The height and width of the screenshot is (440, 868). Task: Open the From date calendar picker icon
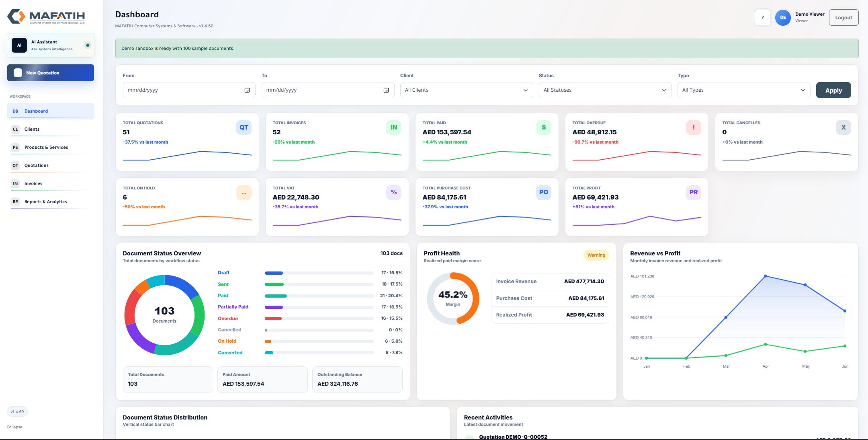coord(247,90)
